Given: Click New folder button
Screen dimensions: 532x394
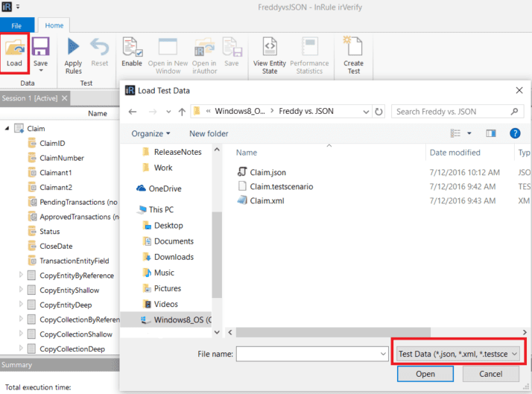Looking at the screenshot, I should pos(209,133).
